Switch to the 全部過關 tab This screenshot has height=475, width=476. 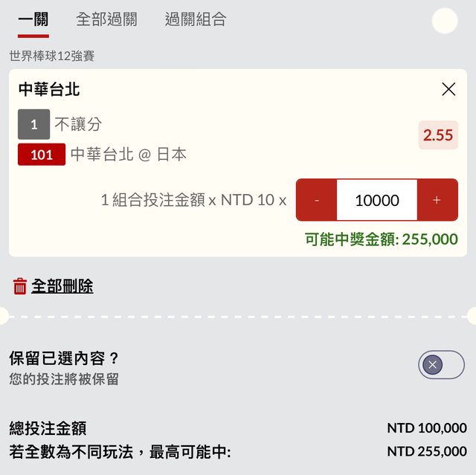[x=106, y=20]
